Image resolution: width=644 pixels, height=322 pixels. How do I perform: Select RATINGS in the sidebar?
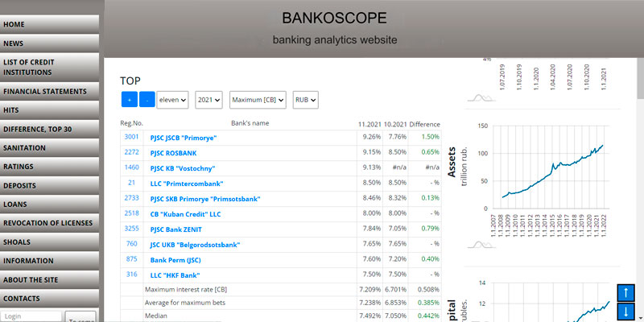[50, 167]
